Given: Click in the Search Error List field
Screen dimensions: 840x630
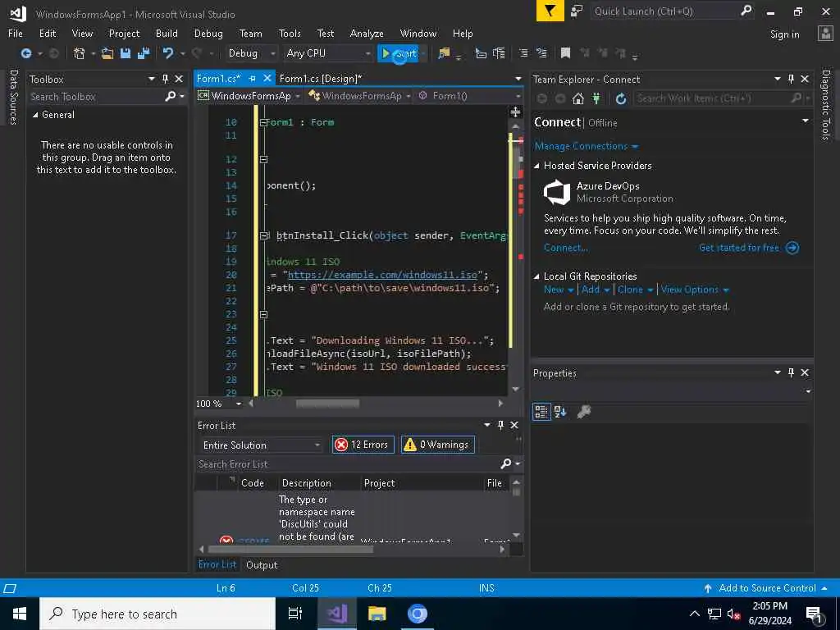Looking at the screenshot, I should pyautogui.click(x=348, y=464).
